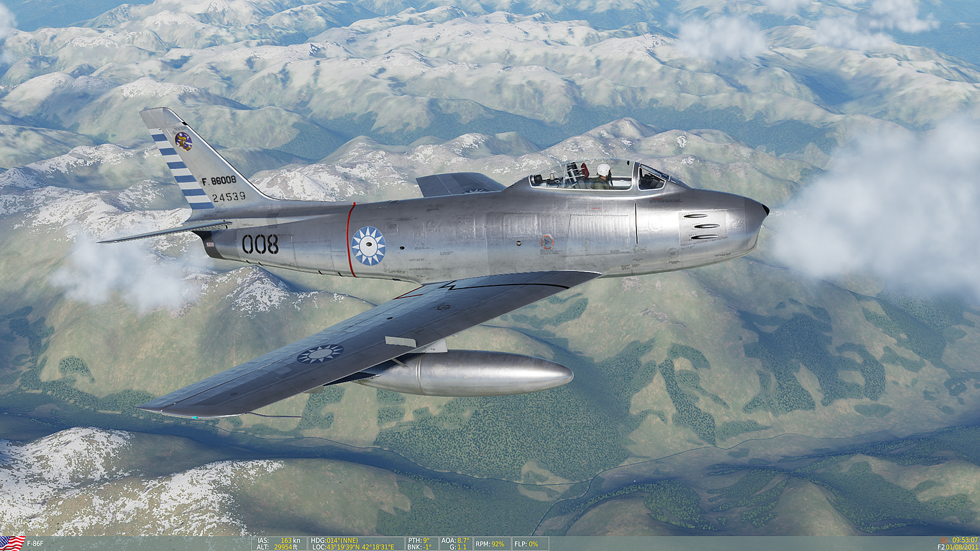This screenshot has width=980, height=551.
Task: Click the red emblem below the cockpit
Action: [547, 242]
